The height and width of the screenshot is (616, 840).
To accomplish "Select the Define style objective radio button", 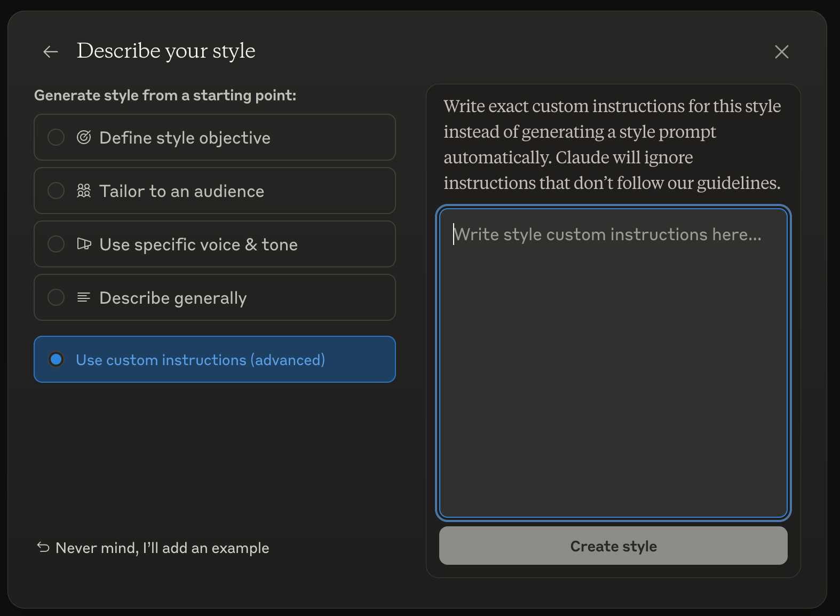I will tap(56, 137).
